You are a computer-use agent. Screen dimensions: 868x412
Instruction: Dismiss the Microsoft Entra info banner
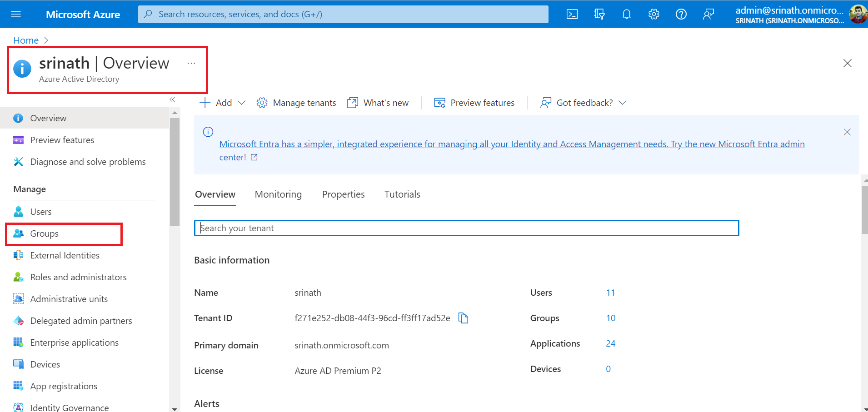pos(847,132)
